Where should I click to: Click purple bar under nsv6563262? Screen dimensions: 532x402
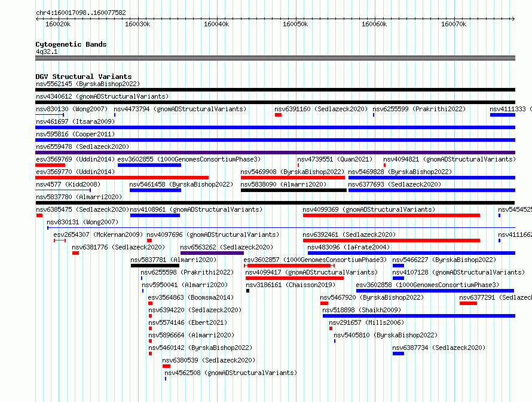[x=212, y=253]
